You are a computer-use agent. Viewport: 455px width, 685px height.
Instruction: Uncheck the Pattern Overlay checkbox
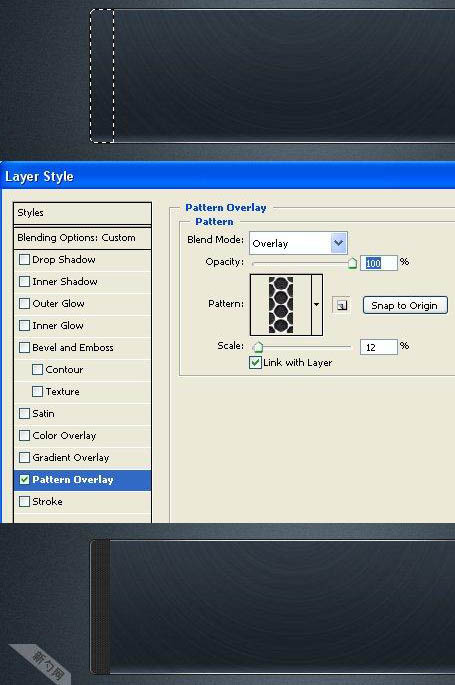[x=24, y=480]
